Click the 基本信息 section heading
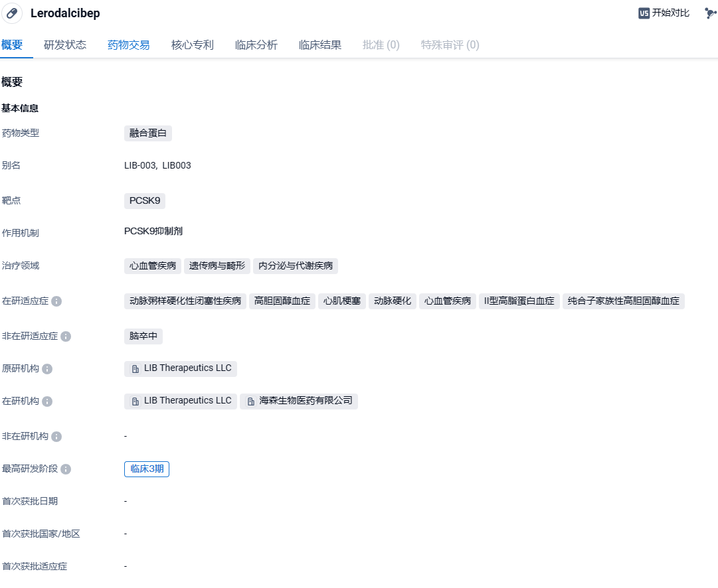This screenshot has height=588, width=718. click(x=20, y=108)
